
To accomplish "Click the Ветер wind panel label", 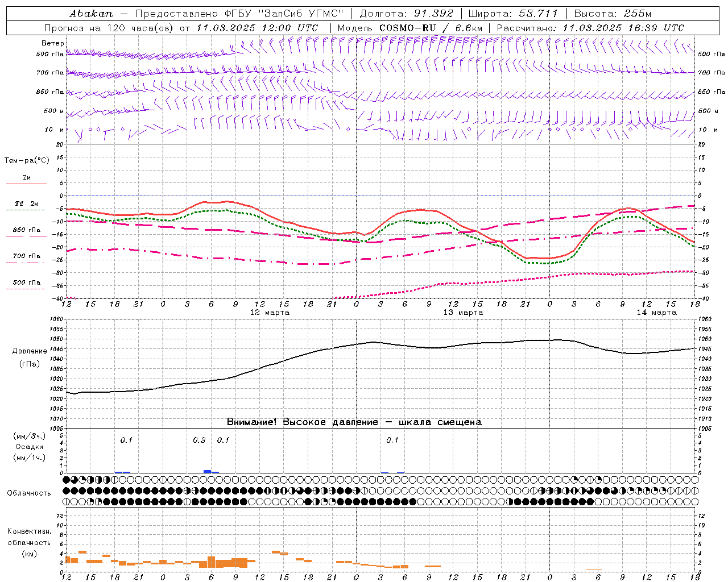I will pos(52,43).
